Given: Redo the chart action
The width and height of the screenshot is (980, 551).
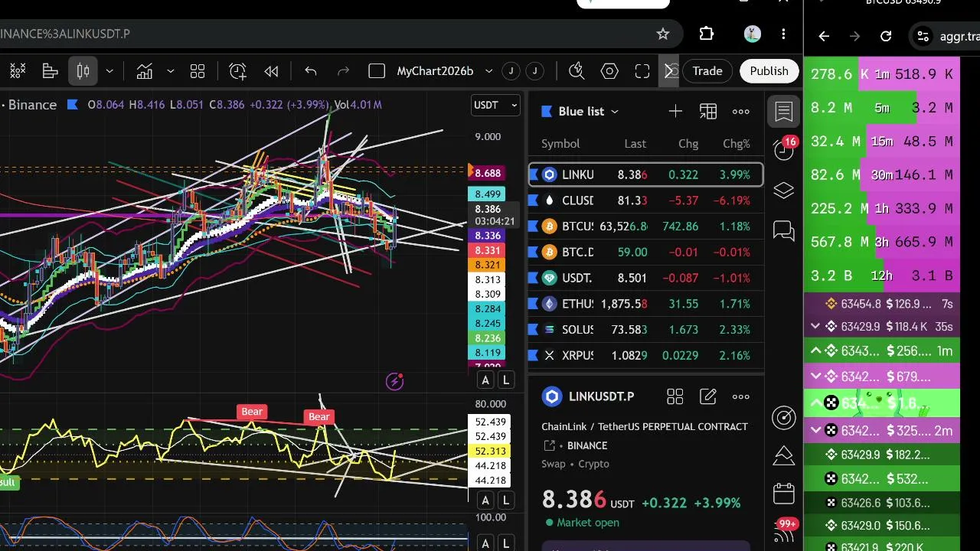Looking at the screenshot, I should (344, 71).
